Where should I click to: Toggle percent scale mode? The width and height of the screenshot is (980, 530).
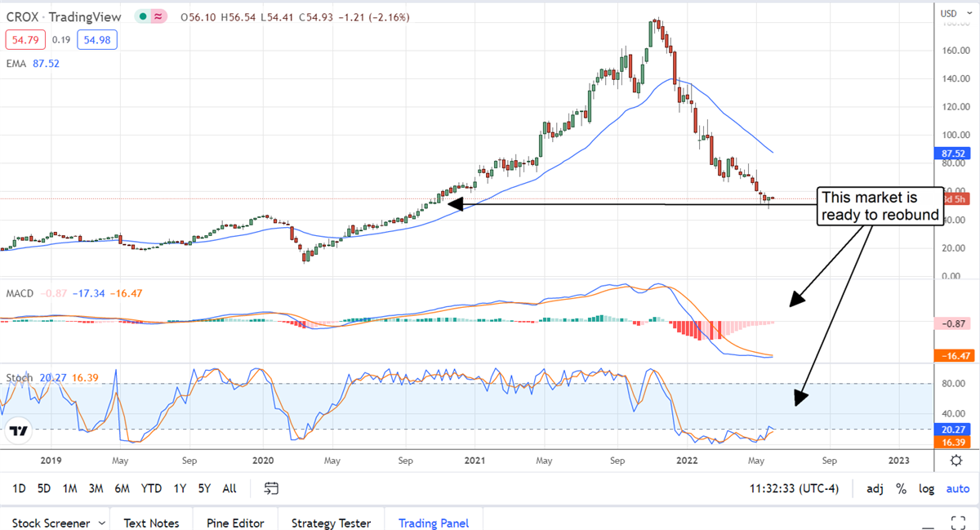tap(901, 488)
